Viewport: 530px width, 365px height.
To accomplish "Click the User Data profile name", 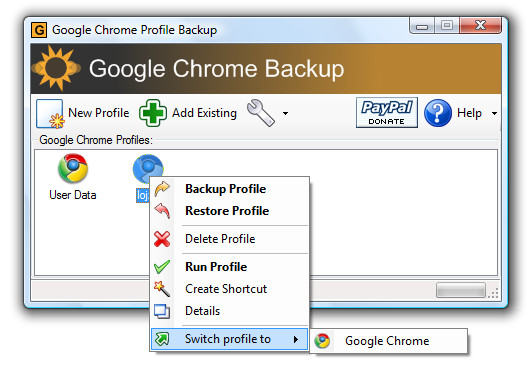I will 73,195.
